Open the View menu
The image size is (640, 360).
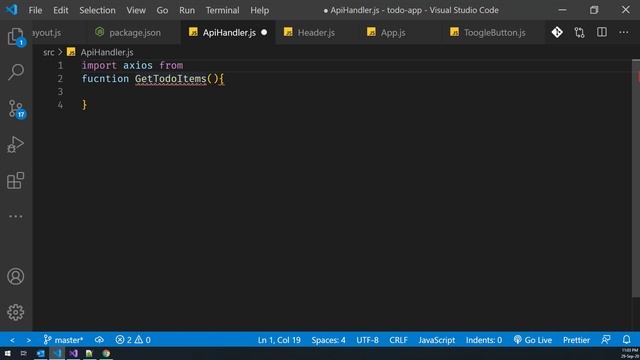click(x=136, y=10)
